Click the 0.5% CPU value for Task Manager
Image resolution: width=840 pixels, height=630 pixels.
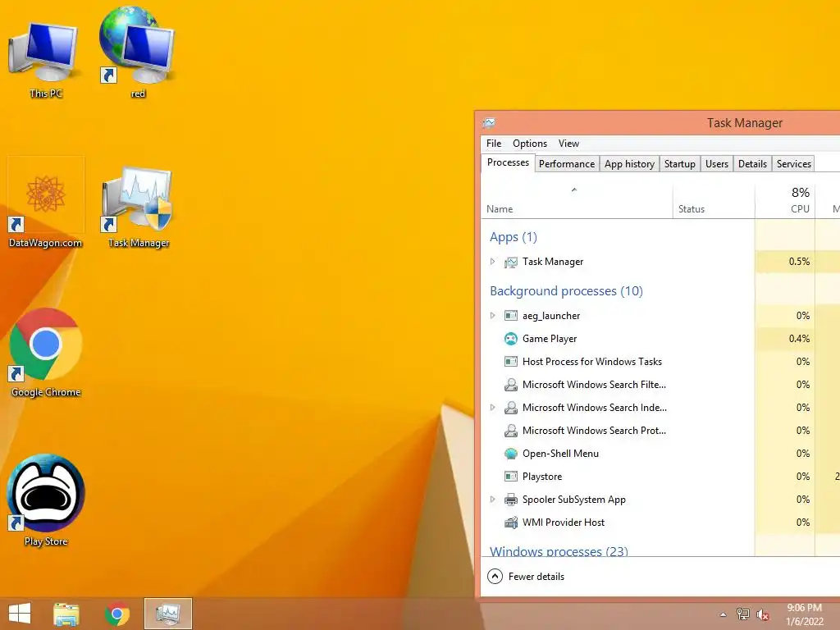point(799,262)
